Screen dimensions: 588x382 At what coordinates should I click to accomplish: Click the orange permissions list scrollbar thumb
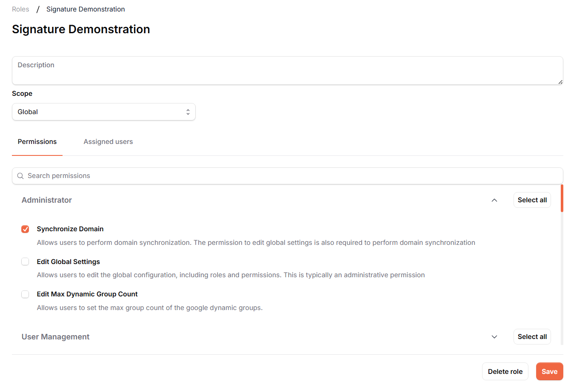[x=562, y=198]
